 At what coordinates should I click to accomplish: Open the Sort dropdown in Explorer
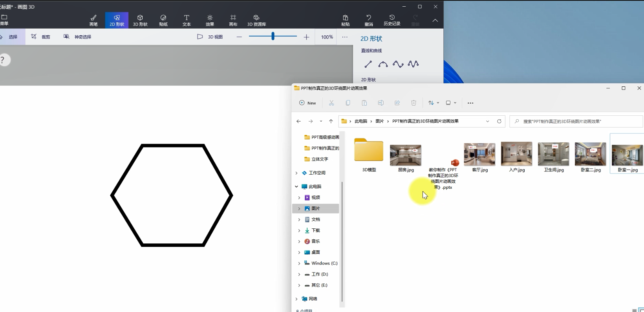coord(434,103)
